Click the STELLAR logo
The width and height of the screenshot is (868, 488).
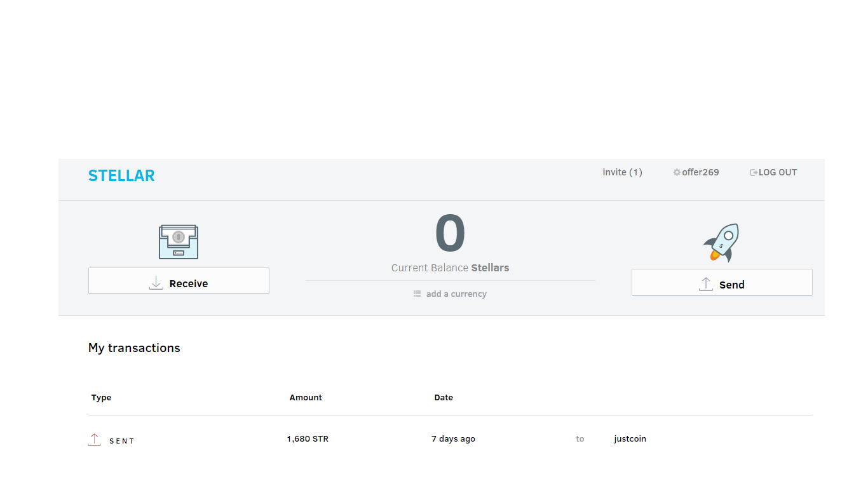[x=121, y=175]
